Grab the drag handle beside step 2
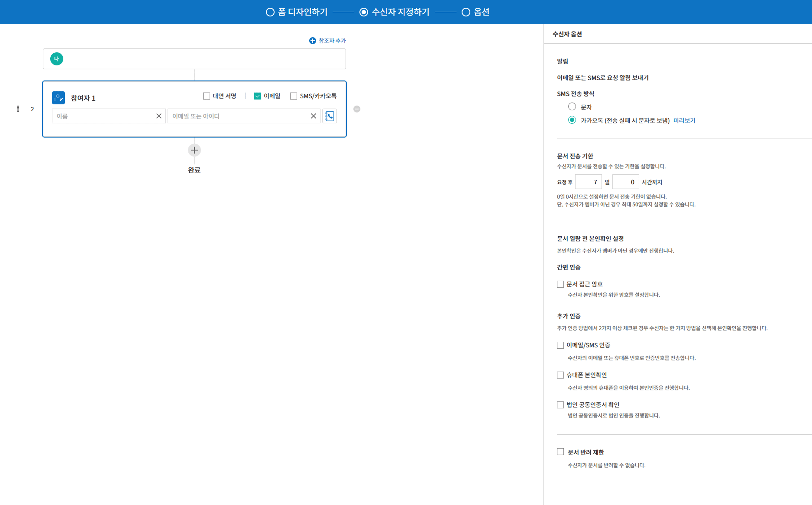 pos(18,109)
